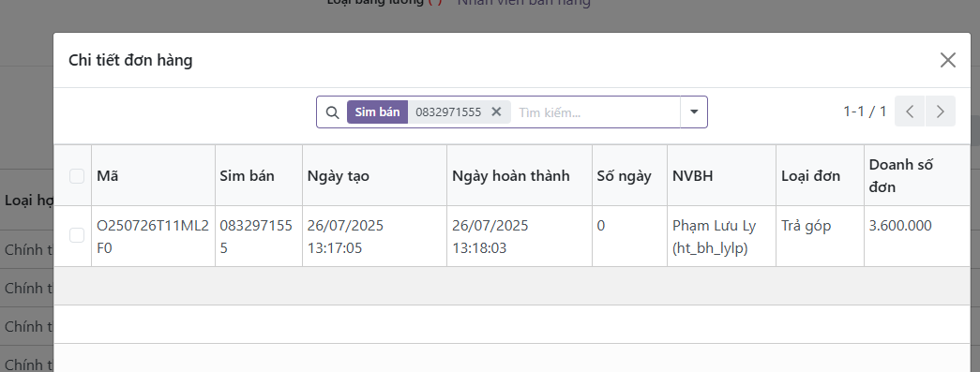Click the Sim bán filter tag
Screen dimensions: 980x372
click(378, 112)
